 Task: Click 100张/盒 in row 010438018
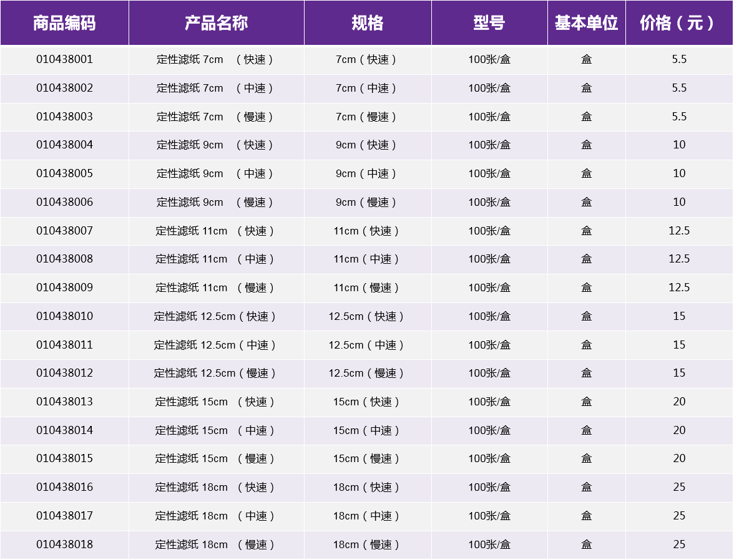tap(489, 544)
